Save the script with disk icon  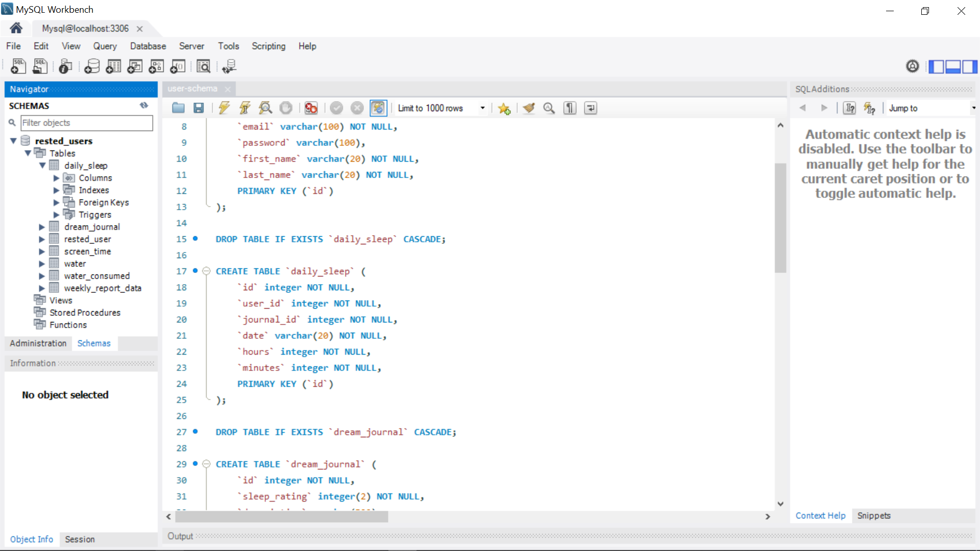pos(199,108)
